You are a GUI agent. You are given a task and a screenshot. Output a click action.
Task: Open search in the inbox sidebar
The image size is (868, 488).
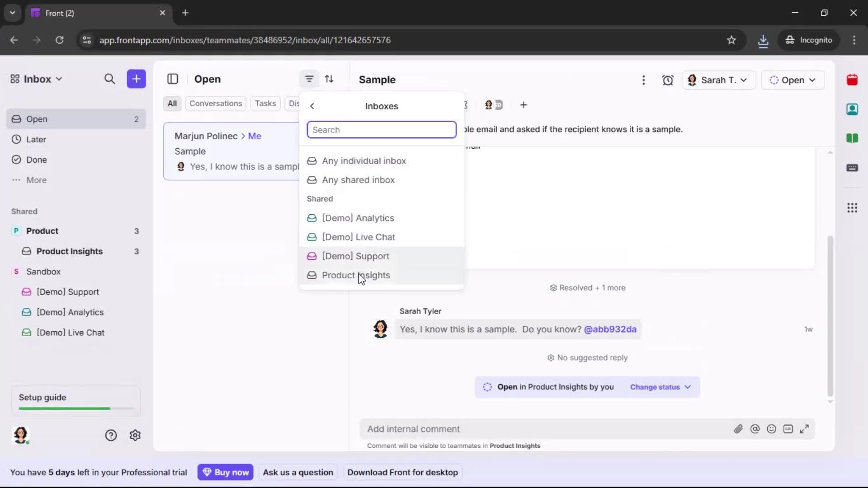(x=110, y=79)
